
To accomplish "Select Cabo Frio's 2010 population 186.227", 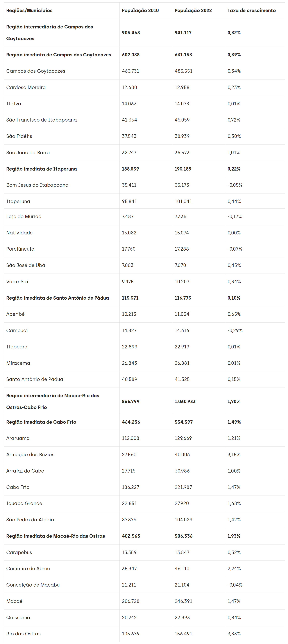I will (130, 487).
